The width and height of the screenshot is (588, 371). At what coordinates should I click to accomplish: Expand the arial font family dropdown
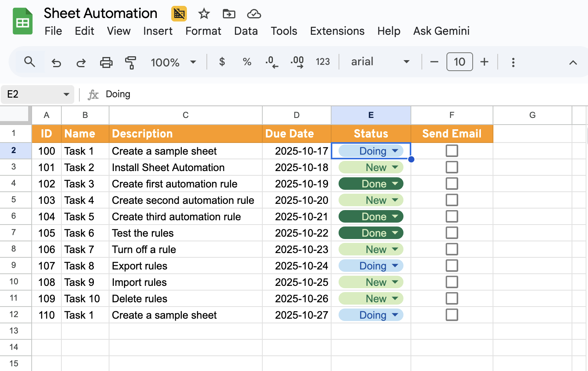380,62
